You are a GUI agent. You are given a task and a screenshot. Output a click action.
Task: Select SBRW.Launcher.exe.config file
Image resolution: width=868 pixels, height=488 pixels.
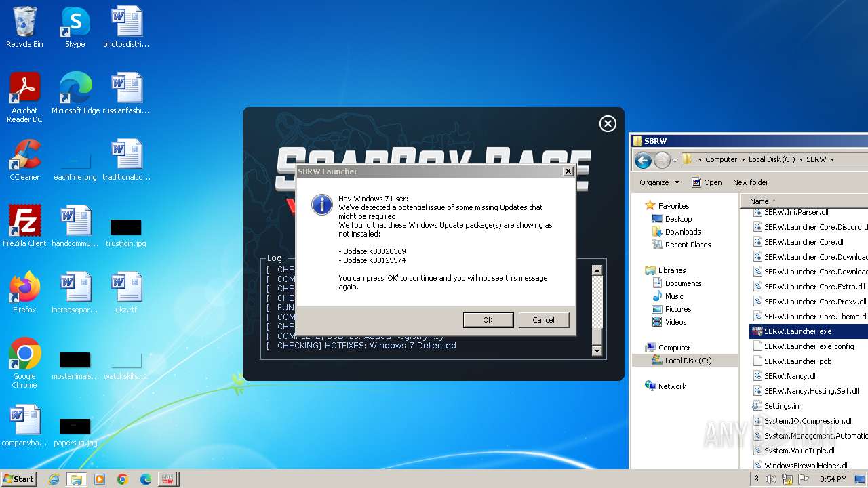pyautogui.click(x=808, y=346)
